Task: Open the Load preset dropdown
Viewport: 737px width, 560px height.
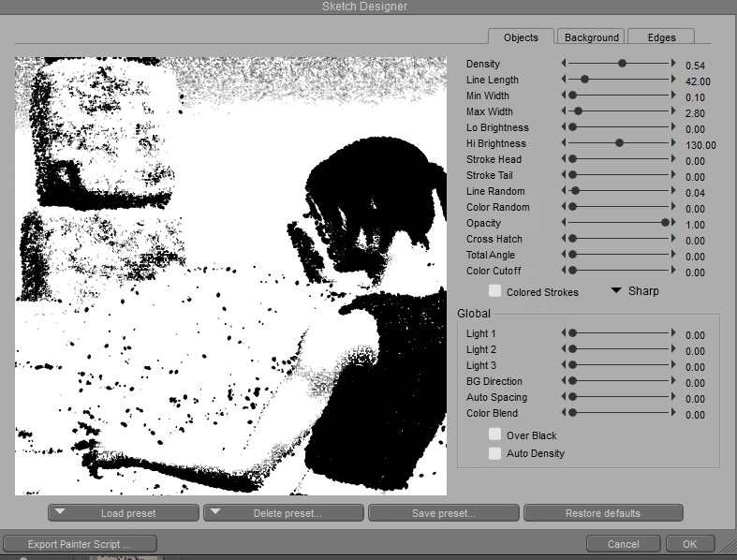Action: click(124, 513)
